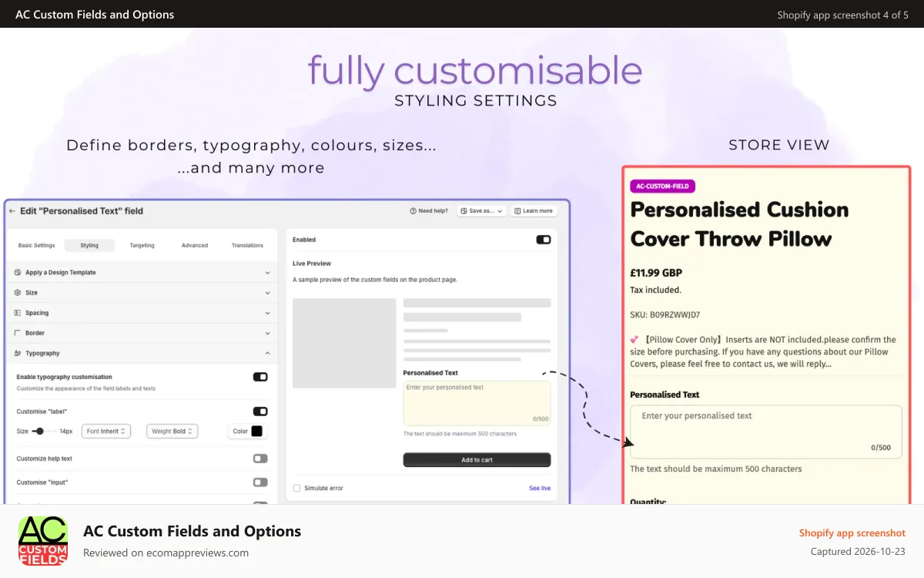Switch to the Basic Settings tab
The image size is (924, 578).
click(x=37, y=245)
